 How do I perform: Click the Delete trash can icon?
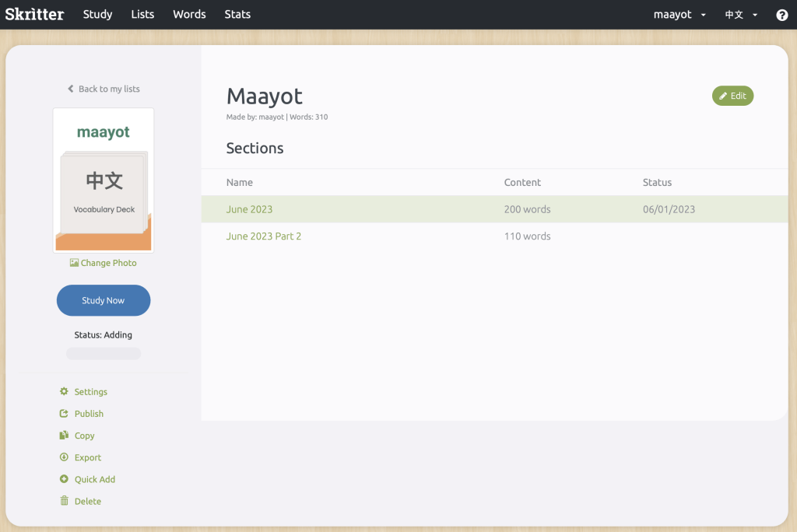pyautogui.click(x=64, y=500)
